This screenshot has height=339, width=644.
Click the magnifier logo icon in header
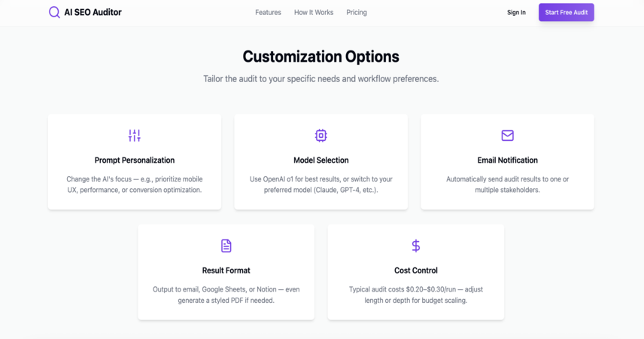(54, 12)
